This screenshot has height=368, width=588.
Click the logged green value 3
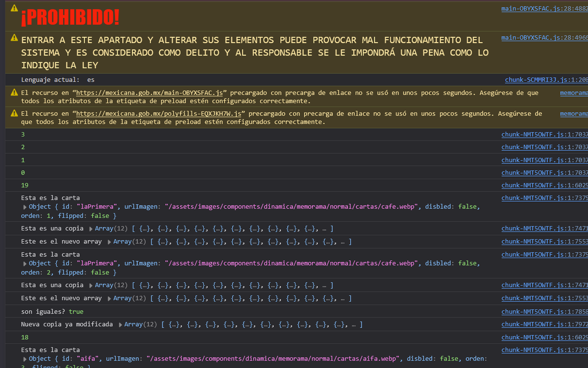(x=23, y=134)
